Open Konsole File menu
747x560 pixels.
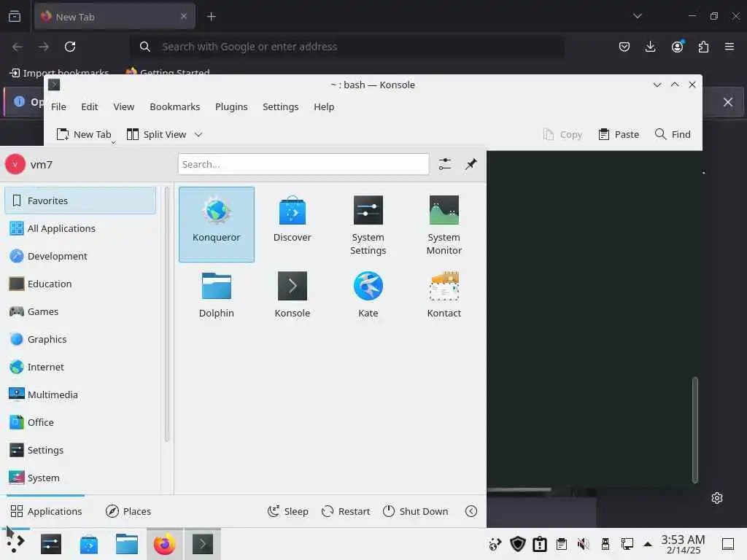[x=58, y=106]
